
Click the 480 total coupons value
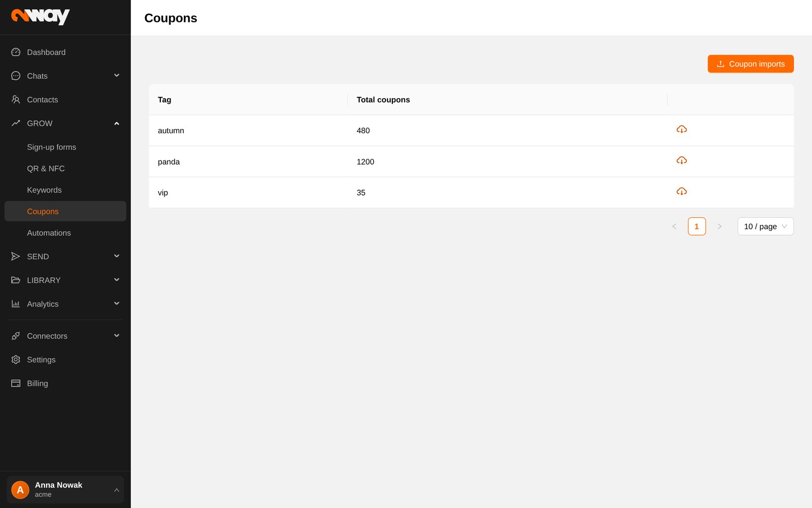363,131
